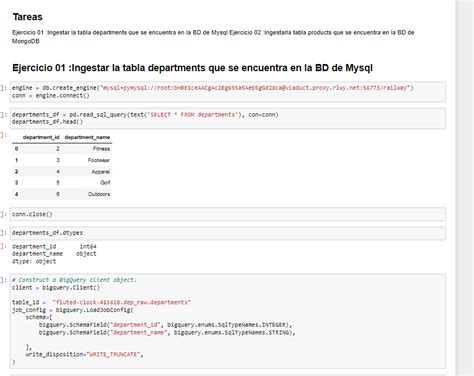Click the department_id column header
The width and height of the screenshot is (474, 376).
tap(41, 137)
